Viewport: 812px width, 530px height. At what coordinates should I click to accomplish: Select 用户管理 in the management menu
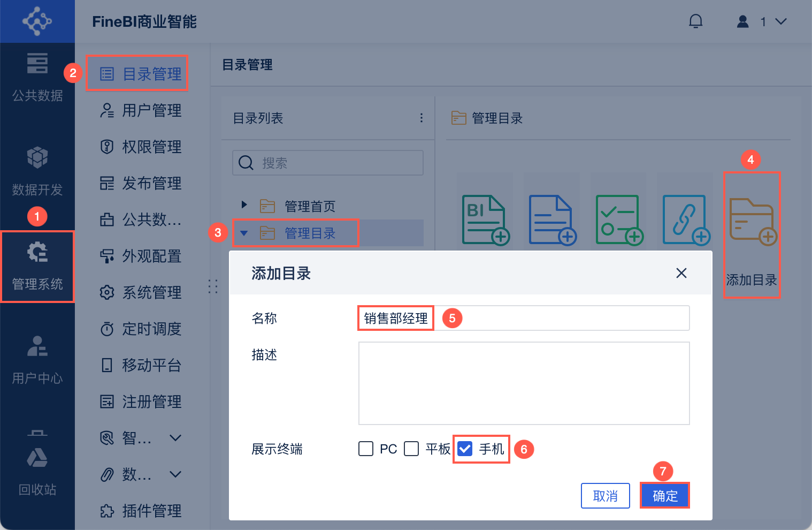tap(141, 110)
